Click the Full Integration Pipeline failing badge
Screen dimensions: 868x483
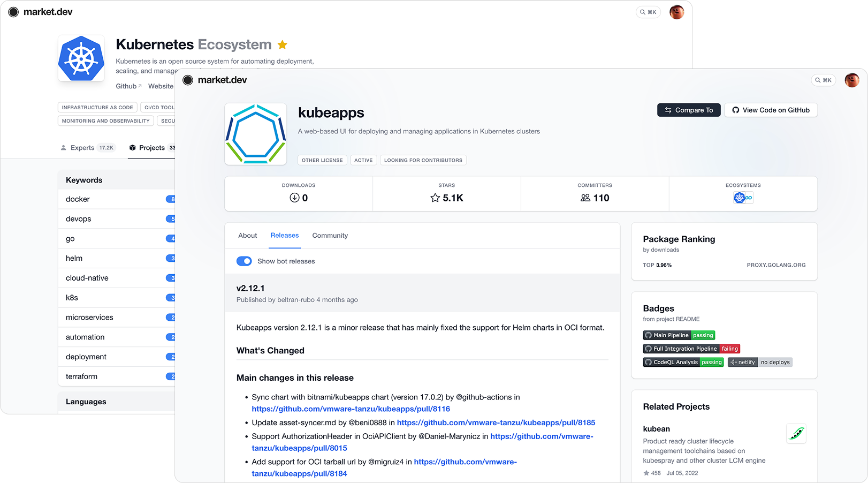(x=691, y=349)
